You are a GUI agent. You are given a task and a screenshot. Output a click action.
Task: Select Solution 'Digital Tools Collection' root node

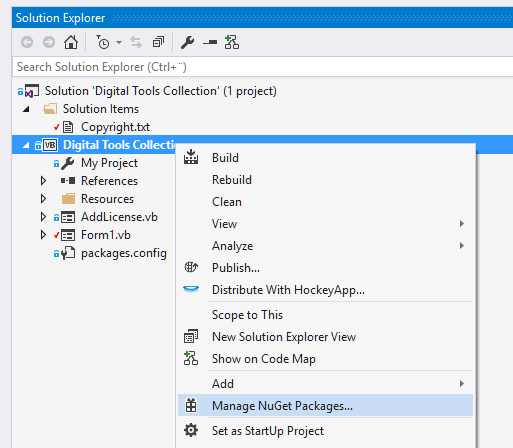click(x=161, y=91)
